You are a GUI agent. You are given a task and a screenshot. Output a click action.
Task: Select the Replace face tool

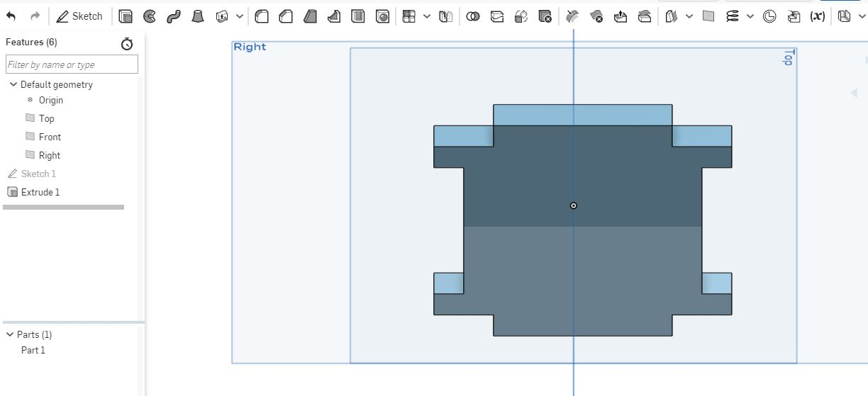coord(645,16)
